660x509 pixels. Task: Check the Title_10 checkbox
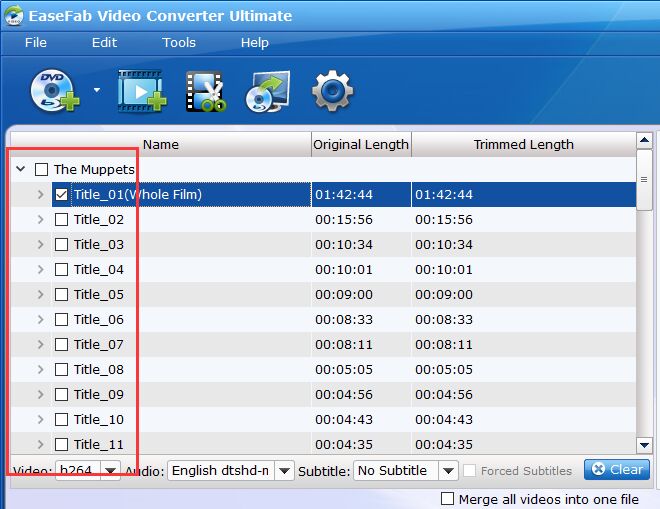[61, 419]
